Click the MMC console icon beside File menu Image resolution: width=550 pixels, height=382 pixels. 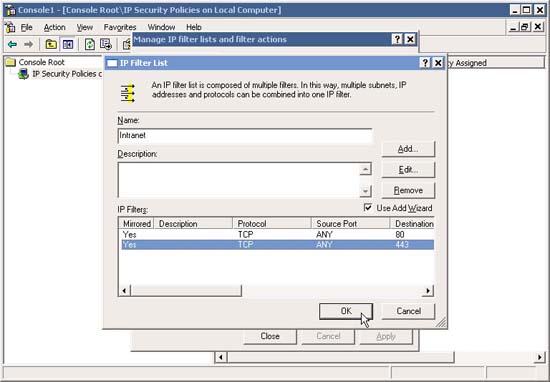click(11, 27)
